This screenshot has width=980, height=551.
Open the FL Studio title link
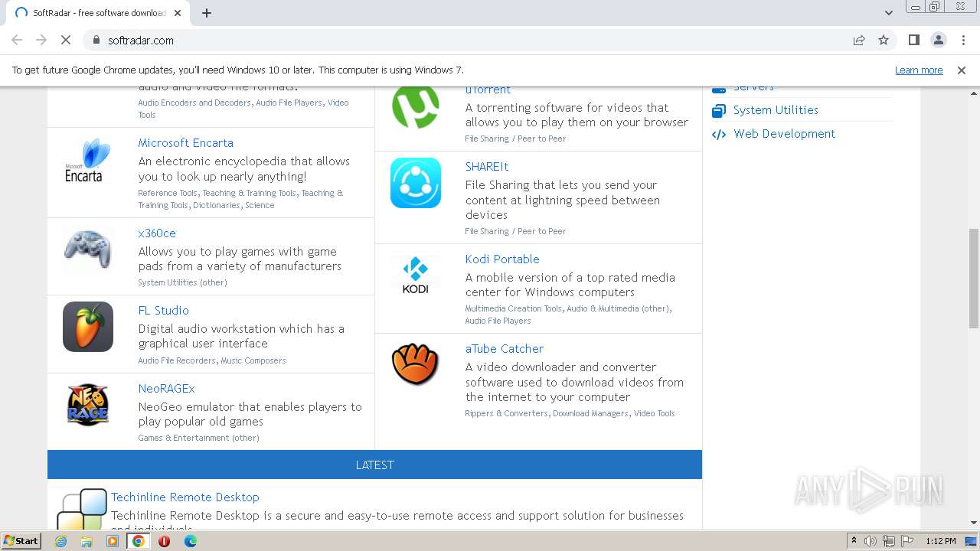click(x=163, y=311)
